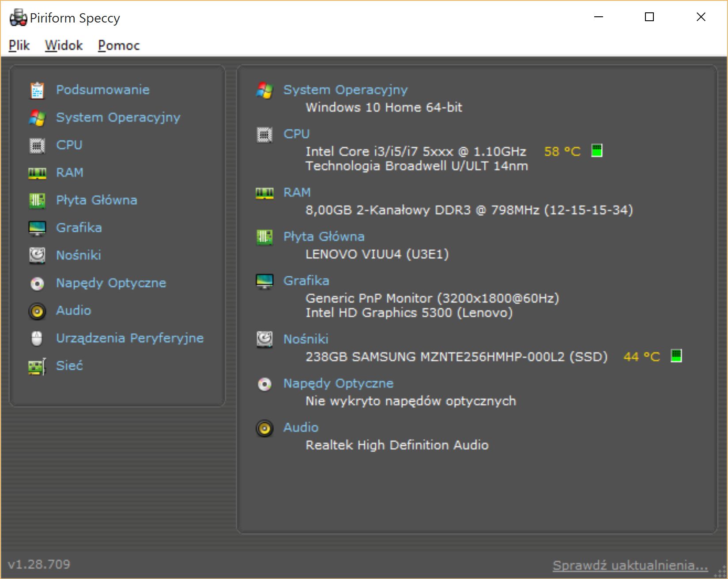The height and width of the screenshot is (579, 728).
Task: Select the CPU sidebar entry
Action: pos(69,145)
